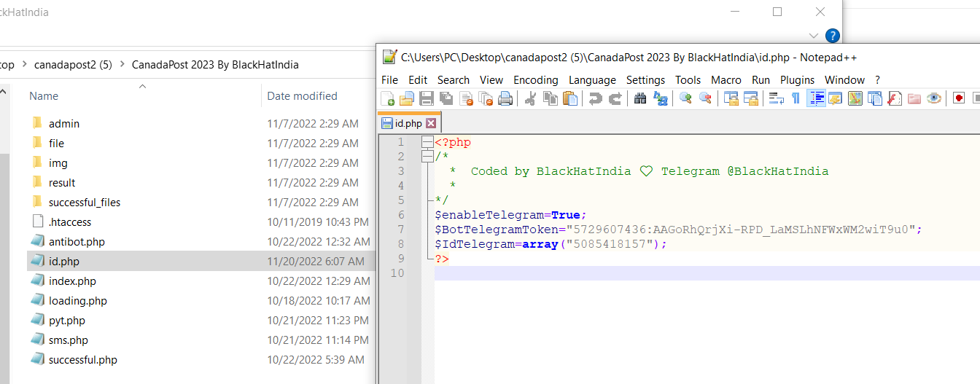Open Find with the binoculars icon
Viewport: 980px width, 384px height.
[640, 98]
